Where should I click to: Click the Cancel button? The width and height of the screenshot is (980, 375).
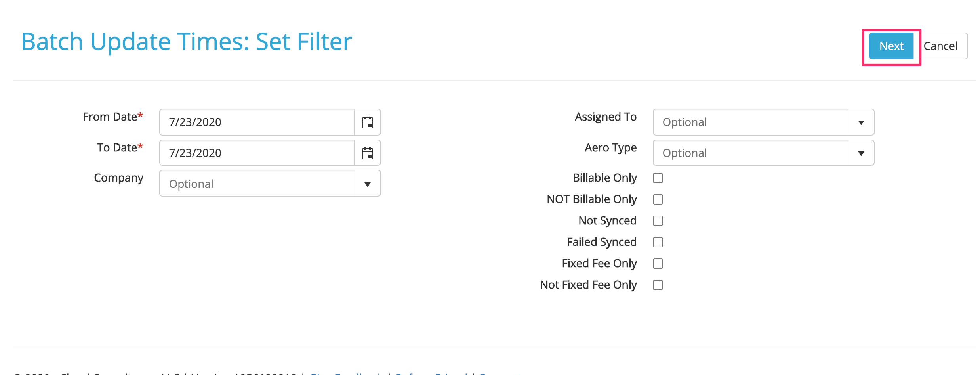point(940,46)
